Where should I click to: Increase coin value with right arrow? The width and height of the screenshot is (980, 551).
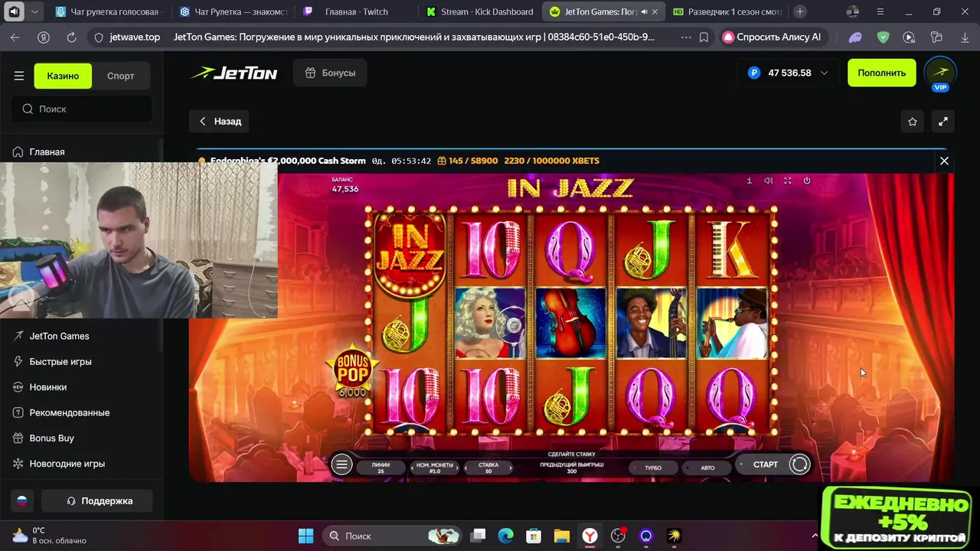coord(456,468)
